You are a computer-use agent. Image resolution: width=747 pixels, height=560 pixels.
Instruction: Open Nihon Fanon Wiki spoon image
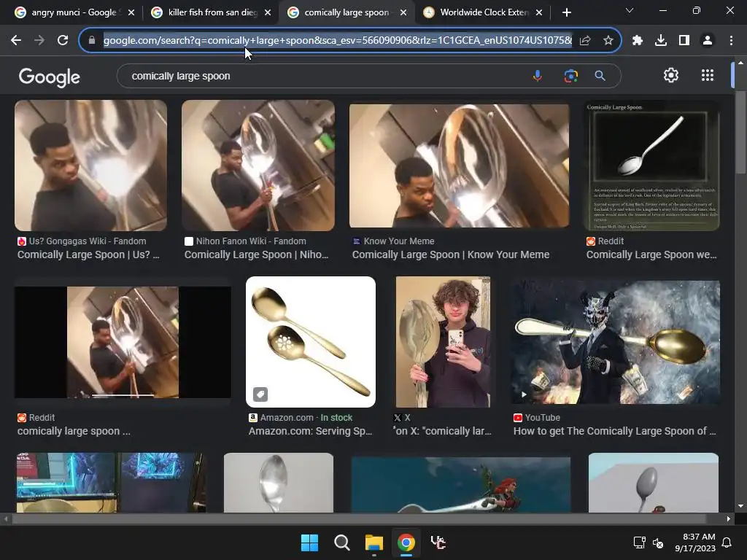258,166
